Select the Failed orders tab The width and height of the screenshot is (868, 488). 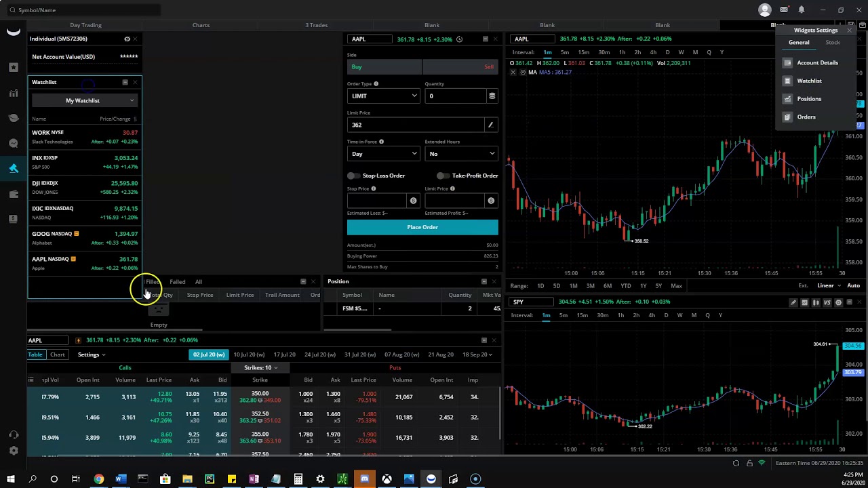point(178,282)
